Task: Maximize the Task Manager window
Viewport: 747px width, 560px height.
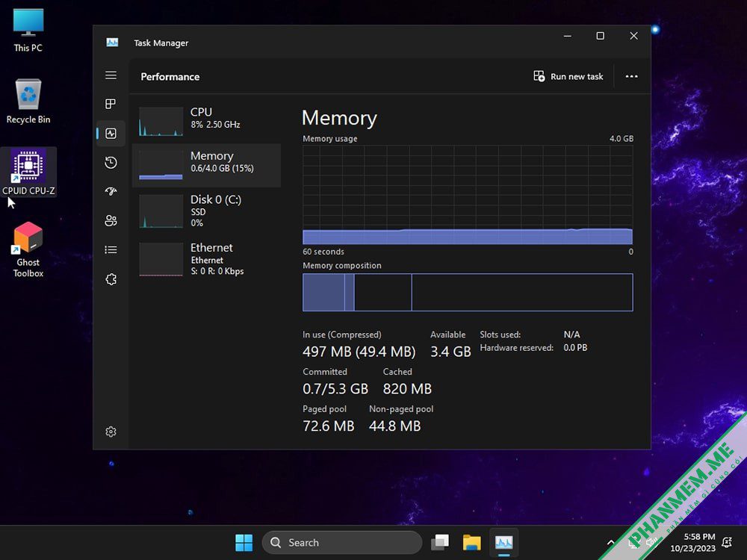Action: [x=601, y=36]
